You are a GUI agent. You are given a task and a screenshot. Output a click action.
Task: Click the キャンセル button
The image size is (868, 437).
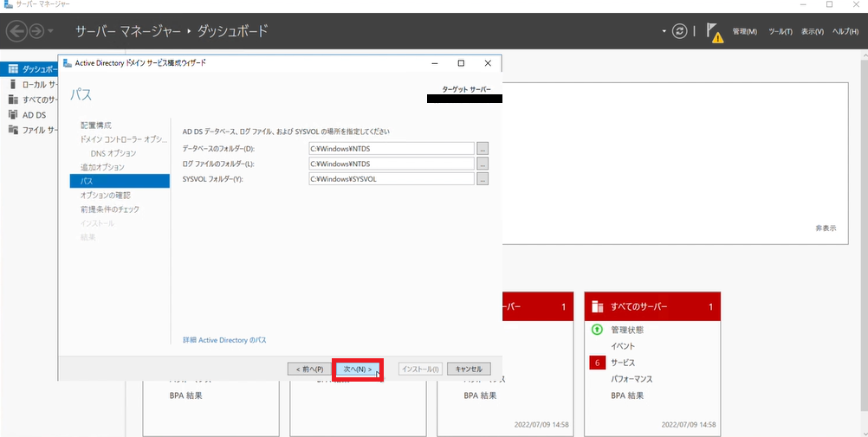click(x=469, y=369)
